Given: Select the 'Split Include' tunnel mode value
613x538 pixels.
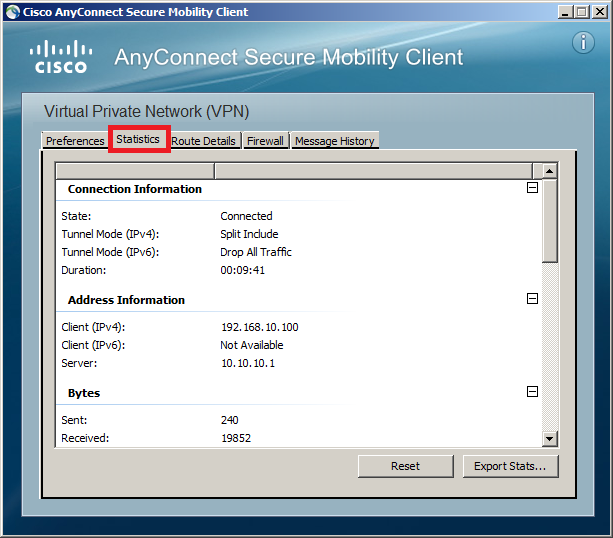Looking at the screenshot, I should (x=249, y=234).
